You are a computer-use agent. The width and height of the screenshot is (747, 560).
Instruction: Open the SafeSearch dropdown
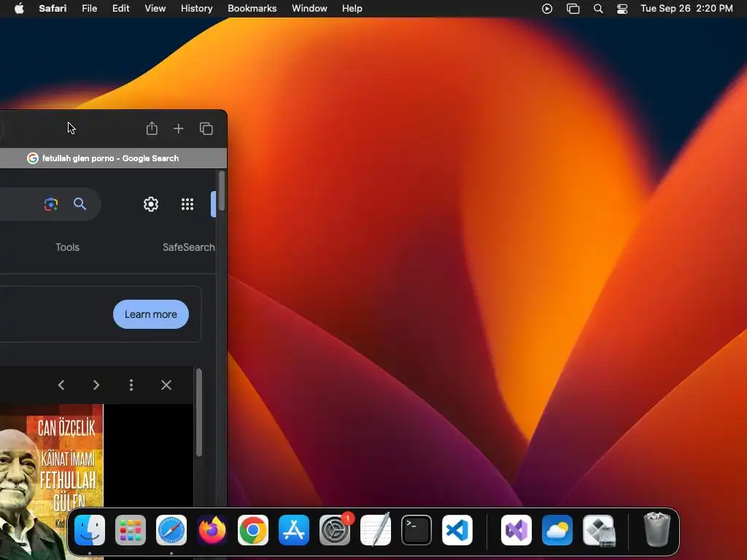pyautogui.click(x=189, y=247)
